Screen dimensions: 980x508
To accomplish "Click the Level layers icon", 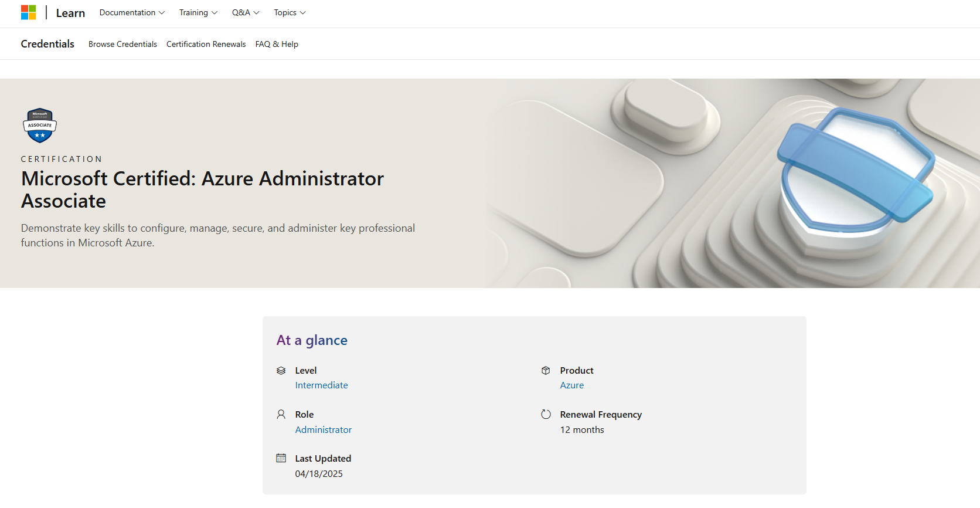I will click(x=281, y=371).
